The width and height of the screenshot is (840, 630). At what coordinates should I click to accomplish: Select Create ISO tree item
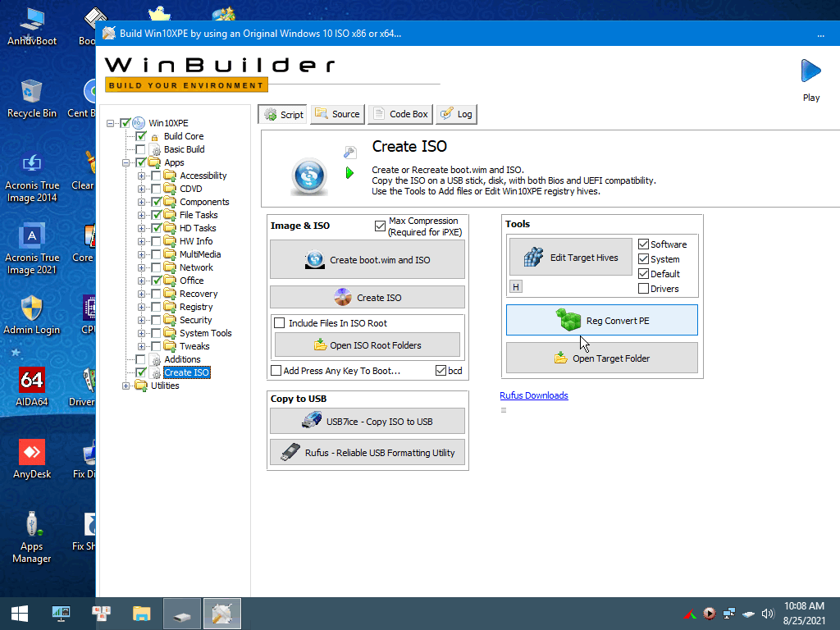tap(186, 372)
